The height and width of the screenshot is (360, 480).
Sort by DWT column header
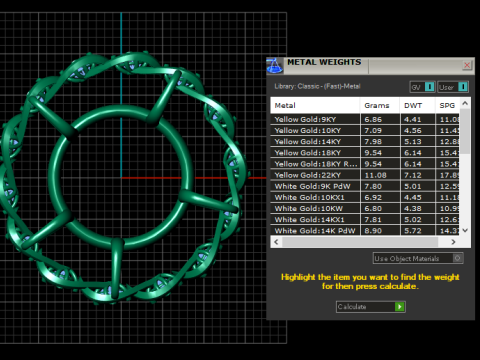(417, 105)
